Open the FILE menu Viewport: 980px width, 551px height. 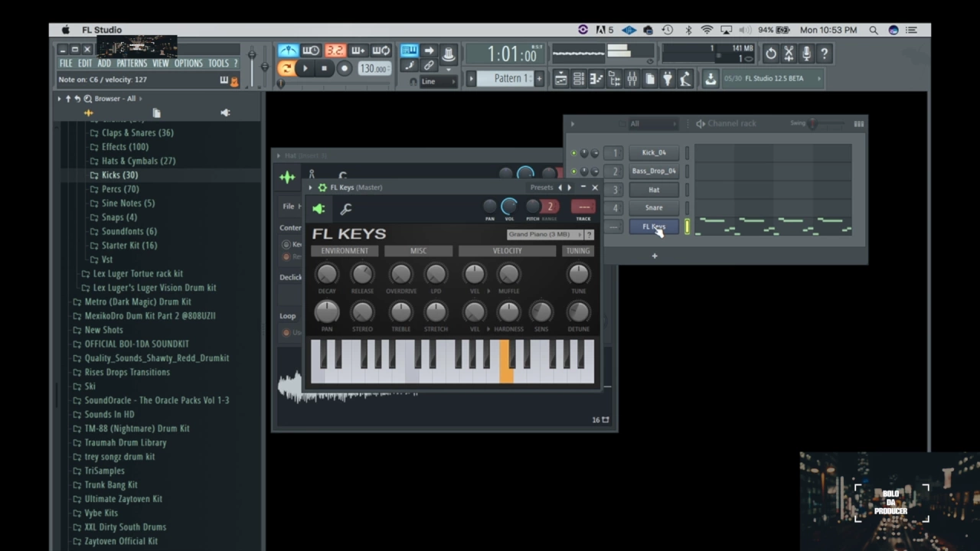pos(66,64)
